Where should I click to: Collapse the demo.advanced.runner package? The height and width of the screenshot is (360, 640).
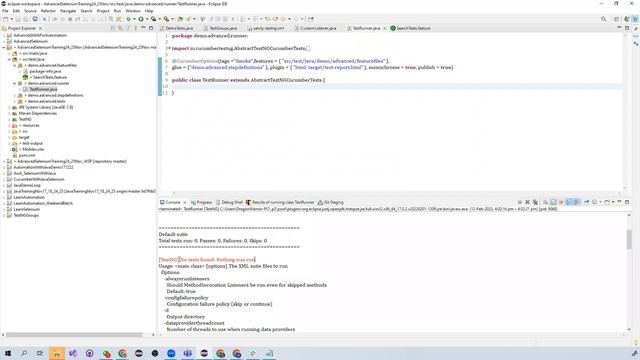click(15, 83)
